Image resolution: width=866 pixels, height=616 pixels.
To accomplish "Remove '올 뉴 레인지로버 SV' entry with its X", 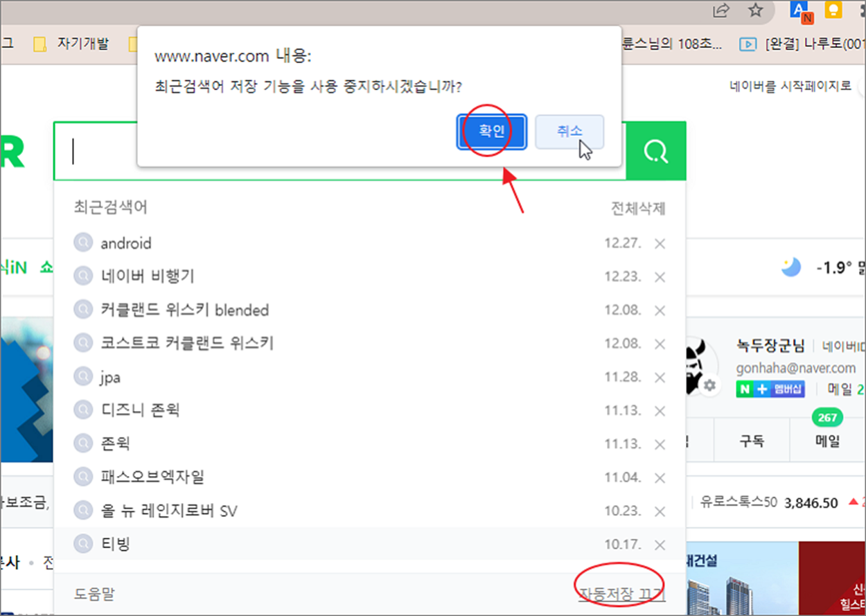I will point(660,511).
